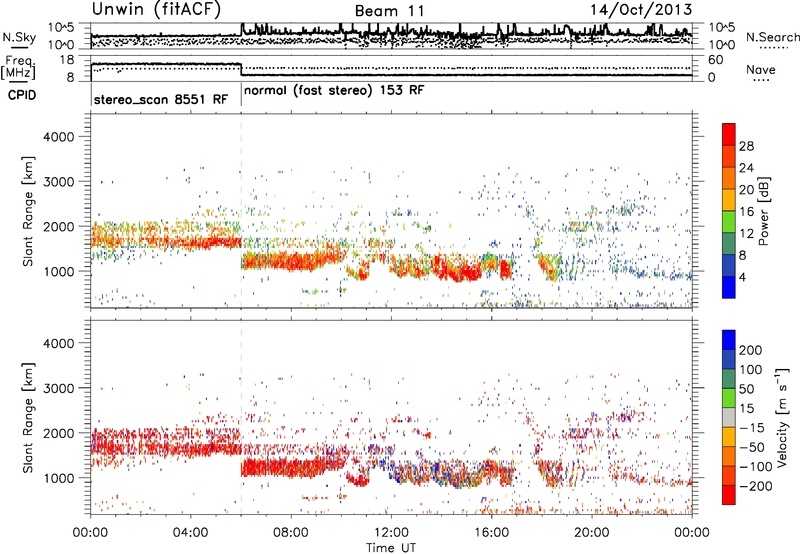Click the grey -15 to 15 Velocity colorbar segment
The image size is (800, 554).
coord(729,417)
